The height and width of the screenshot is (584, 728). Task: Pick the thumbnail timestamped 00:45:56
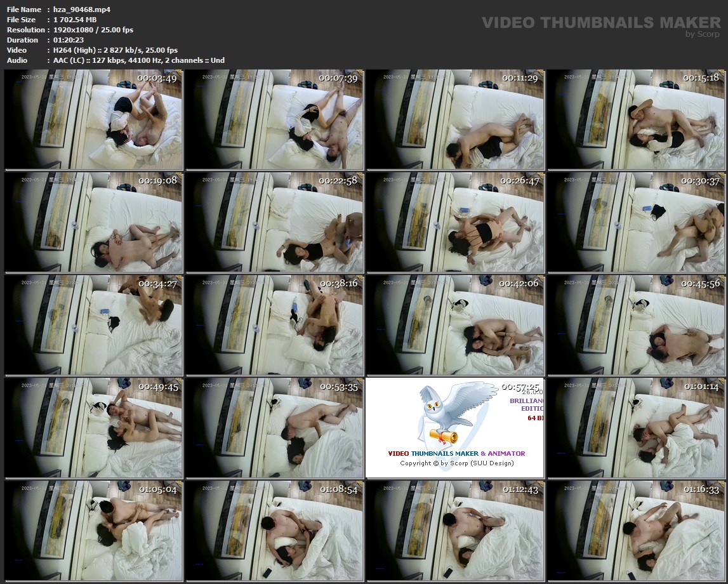637,325
